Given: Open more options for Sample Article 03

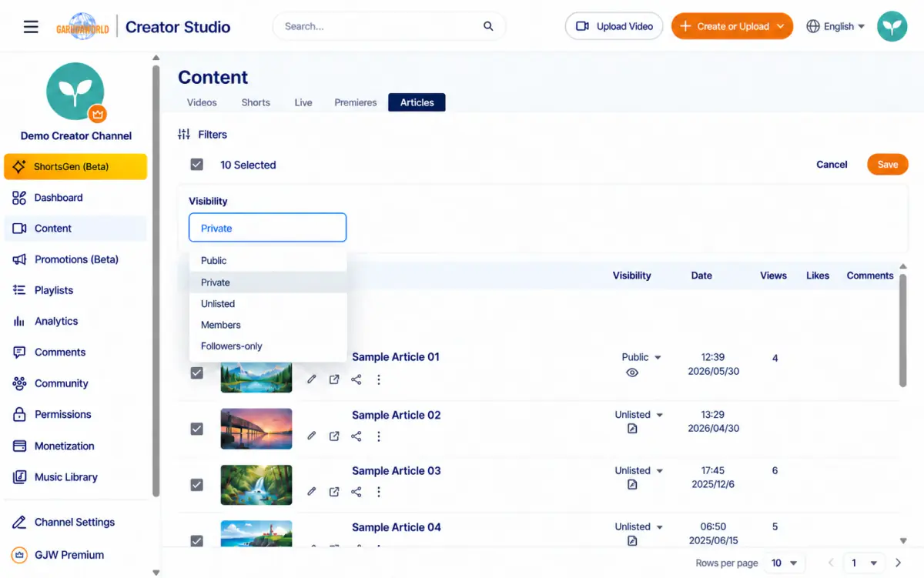Looking at the screenshot, I should (378, 492).
